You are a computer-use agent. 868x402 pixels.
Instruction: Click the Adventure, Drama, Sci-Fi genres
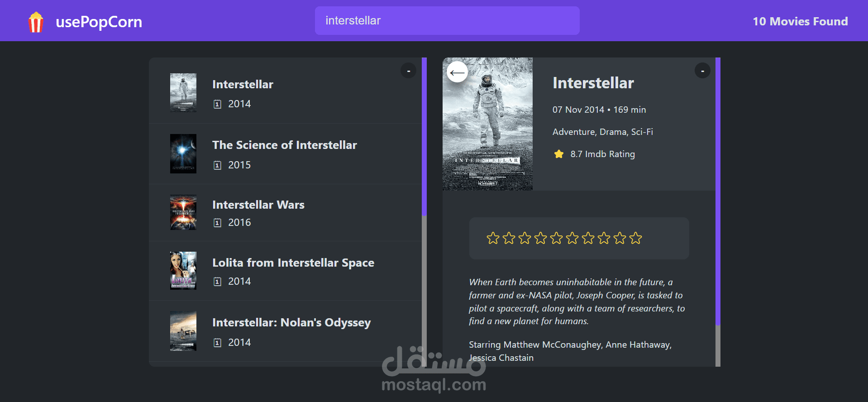(x=602, y=132)
